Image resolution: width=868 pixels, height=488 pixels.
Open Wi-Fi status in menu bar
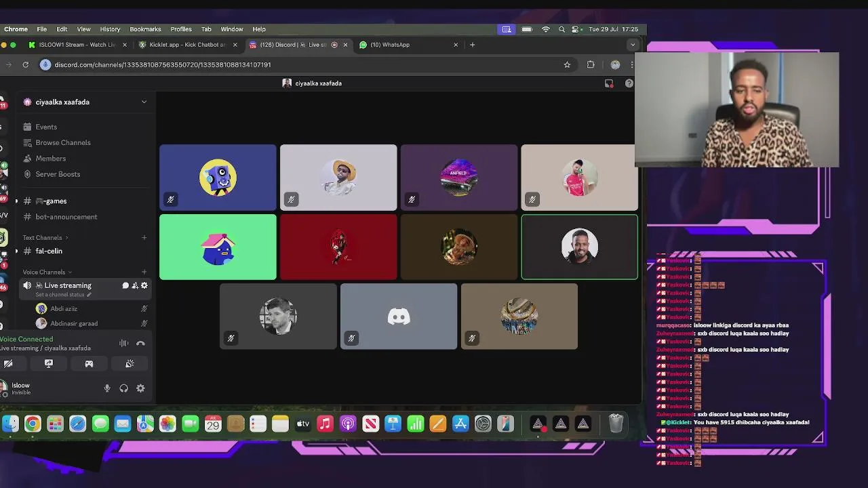point(546,29)
